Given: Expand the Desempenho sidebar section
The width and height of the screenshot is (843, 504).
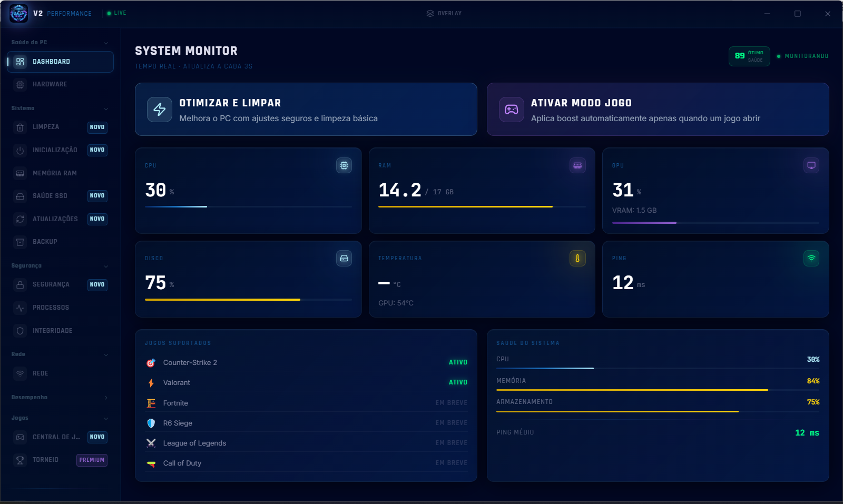Looking at the screenshot, I should pos(106,398).
